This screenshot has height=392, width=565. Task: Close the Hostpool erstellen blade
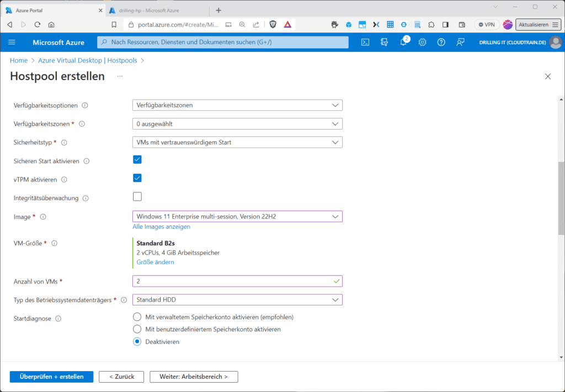pos(548,76)
